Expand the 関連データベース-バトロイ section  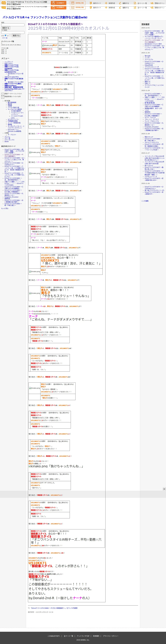tap(3, 94)
